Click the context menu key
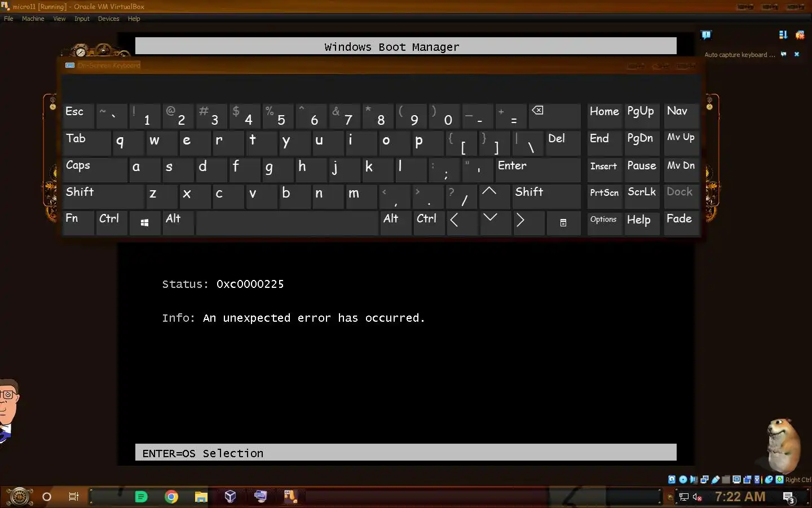812x508 pixels. pos(563,223)
